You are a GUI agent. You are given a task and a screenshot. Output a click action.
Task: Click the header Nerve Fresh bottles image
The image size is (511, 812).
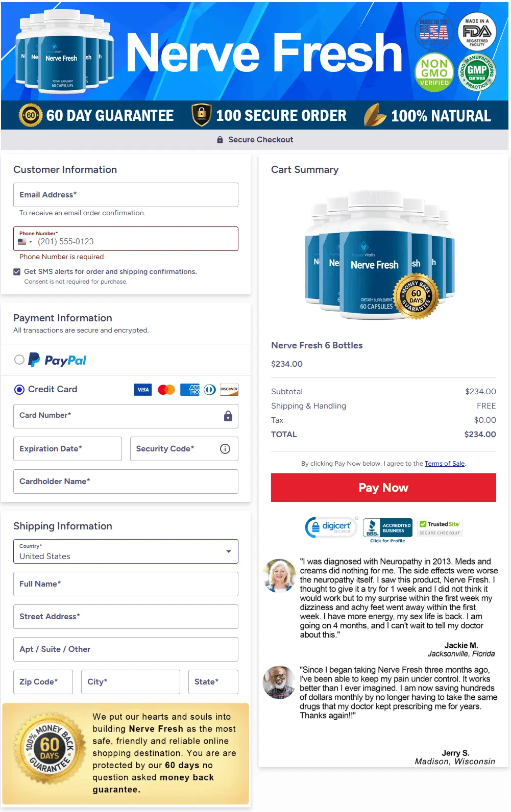[x=64, y=51]
